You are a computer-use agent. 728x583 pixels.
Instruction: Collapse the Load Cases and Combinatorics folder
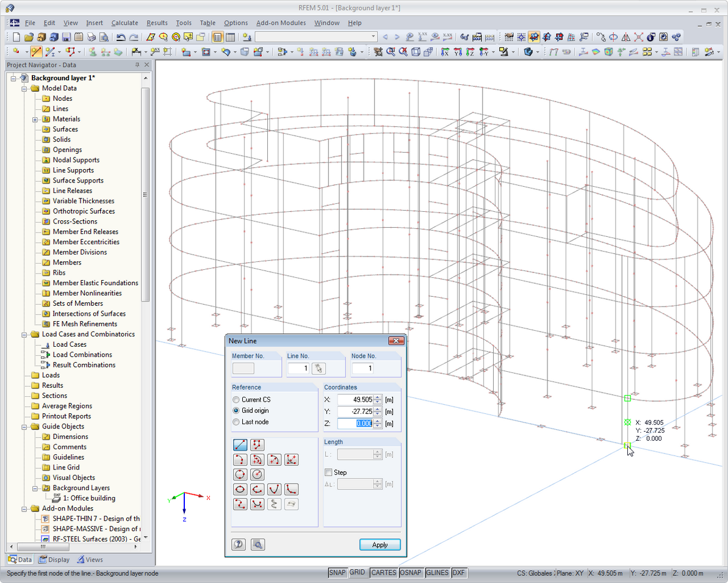pyautogui.click(x=25, y=335)
